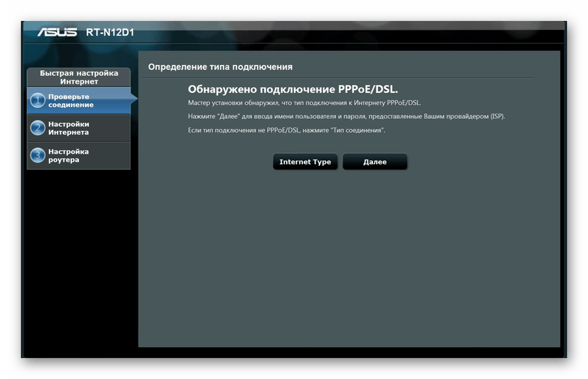Open the "Настройка роутера" step
Image resolution: width=588 pixels, height=379 pixels.
[79, 156]
